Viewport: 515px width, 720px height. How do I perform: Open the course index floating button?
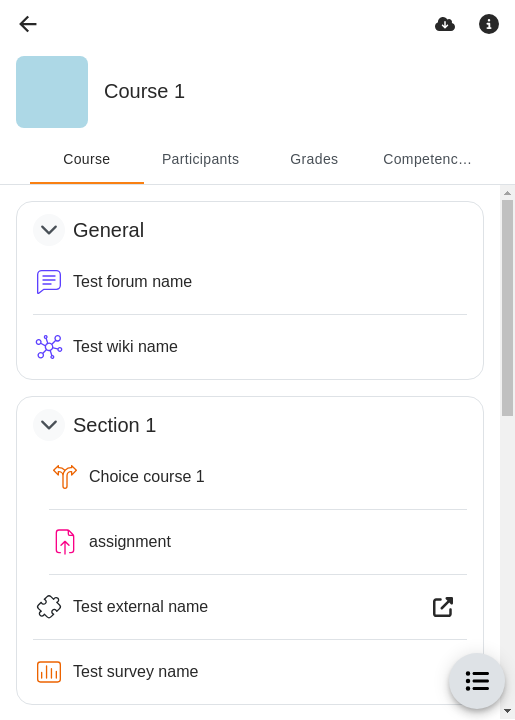pos(477,681)
